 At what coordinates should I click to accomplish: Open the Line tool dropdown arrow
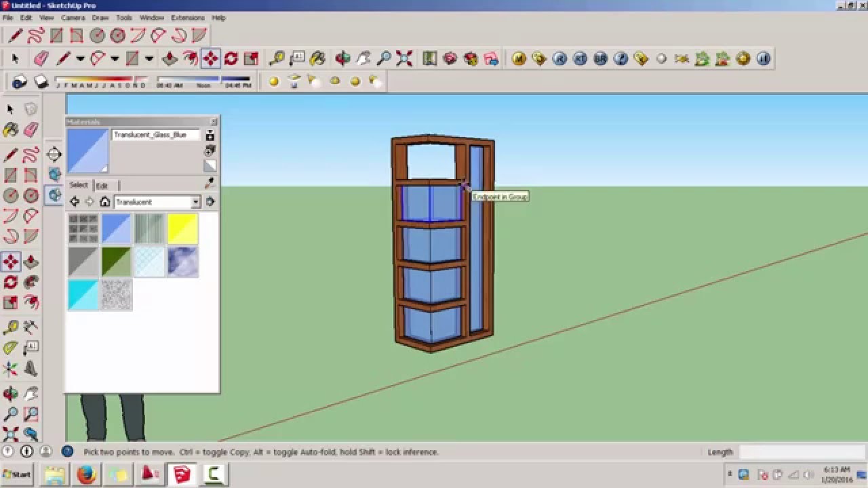click(x=80, y=59)
